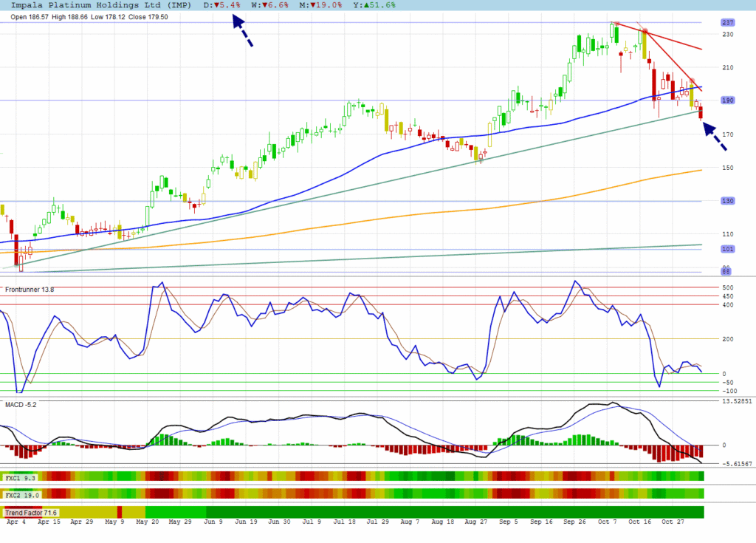Click the FXC2 19.0 label
Image resolution: width=756 pixels, height=543 pixels.
[22, 494]
